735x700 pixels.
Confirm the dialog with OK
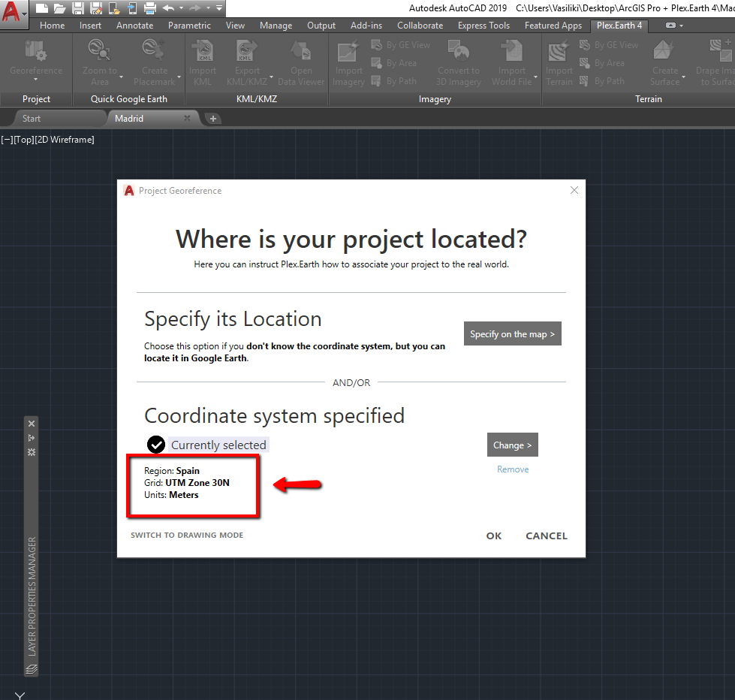click(493, 536)
